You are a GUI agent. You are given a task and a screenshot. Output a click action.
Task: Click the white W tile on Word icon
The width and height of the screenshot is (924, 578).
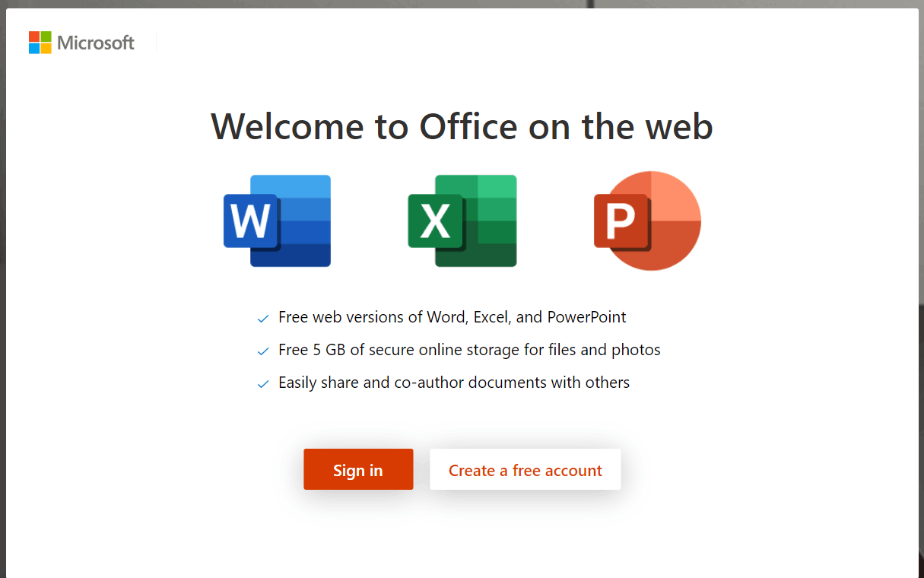pos(251,221)
